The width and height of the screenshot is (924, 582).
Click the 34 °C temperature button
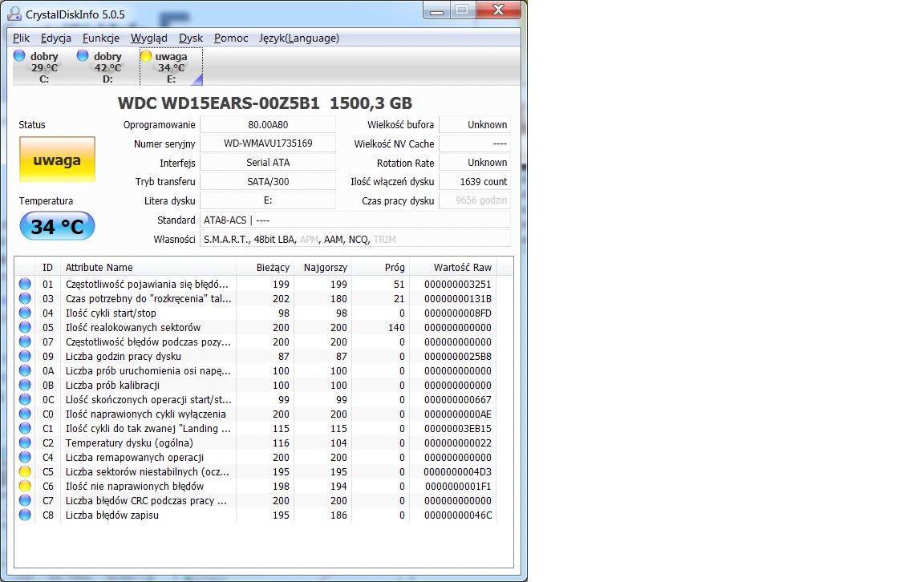click(x=57, y=226)
